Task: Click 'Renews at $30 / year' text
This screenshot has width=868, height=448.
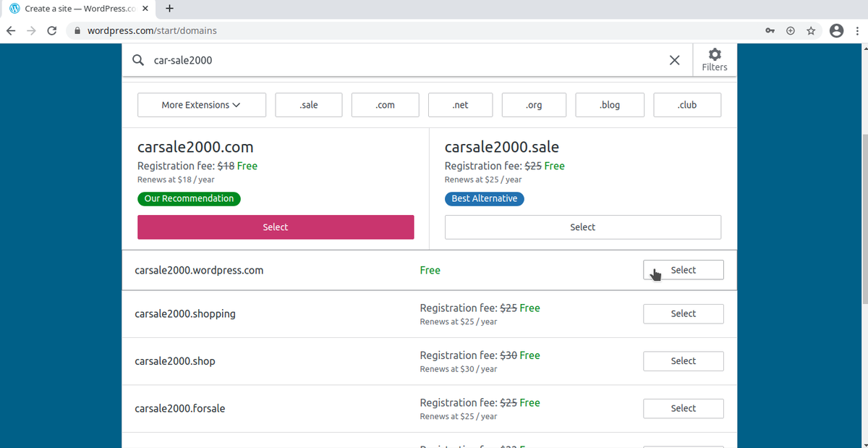Action: point(459,369)
